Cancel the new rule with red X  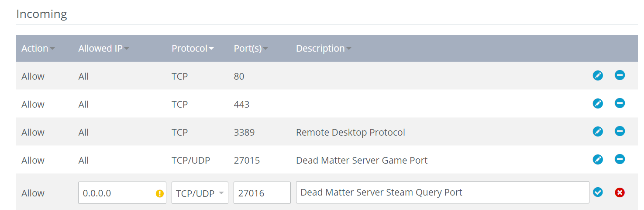[620, 192]
